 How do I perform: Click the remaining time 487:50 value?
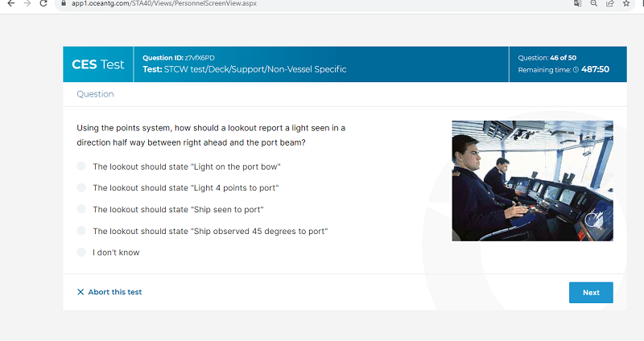595,69
